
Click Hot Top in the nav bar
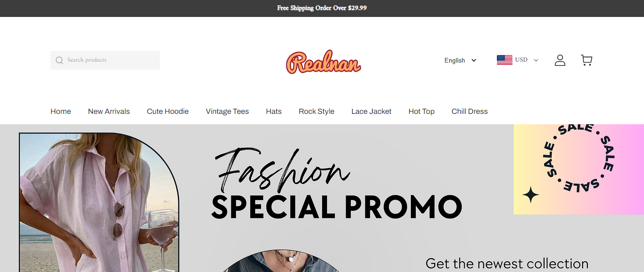(421, 112)
